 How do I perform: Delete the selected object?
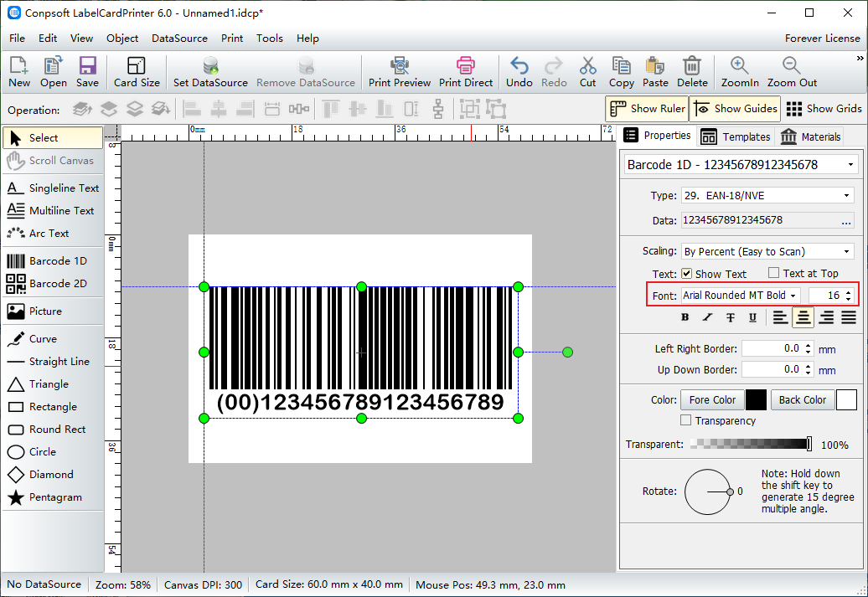tap(692, 72)
